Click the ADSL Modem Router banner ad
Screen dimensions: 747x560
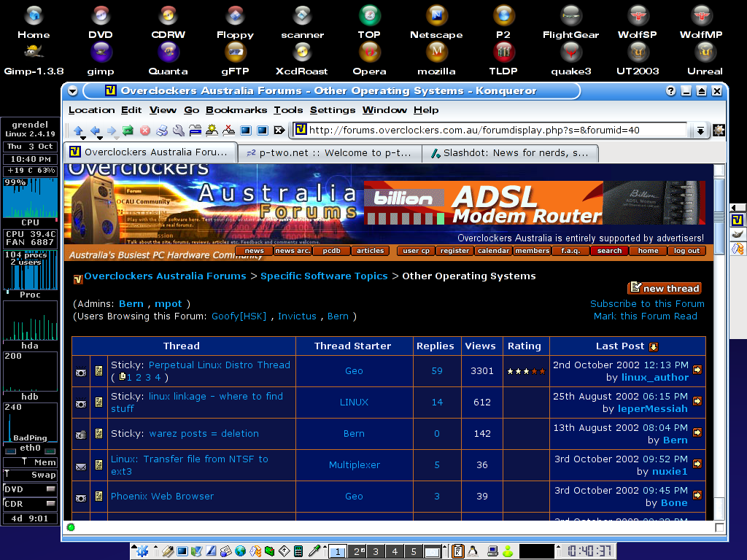coord(534,203)
